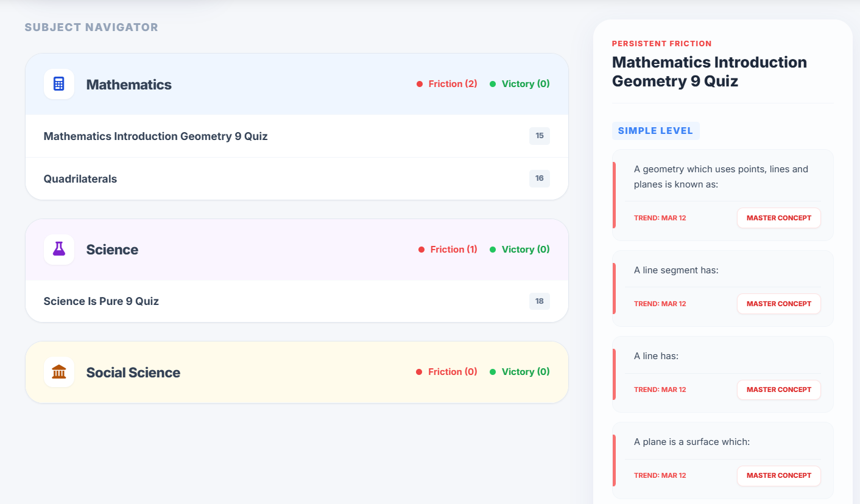Click Mathematics Friction (2) indicator

(447, 84)
